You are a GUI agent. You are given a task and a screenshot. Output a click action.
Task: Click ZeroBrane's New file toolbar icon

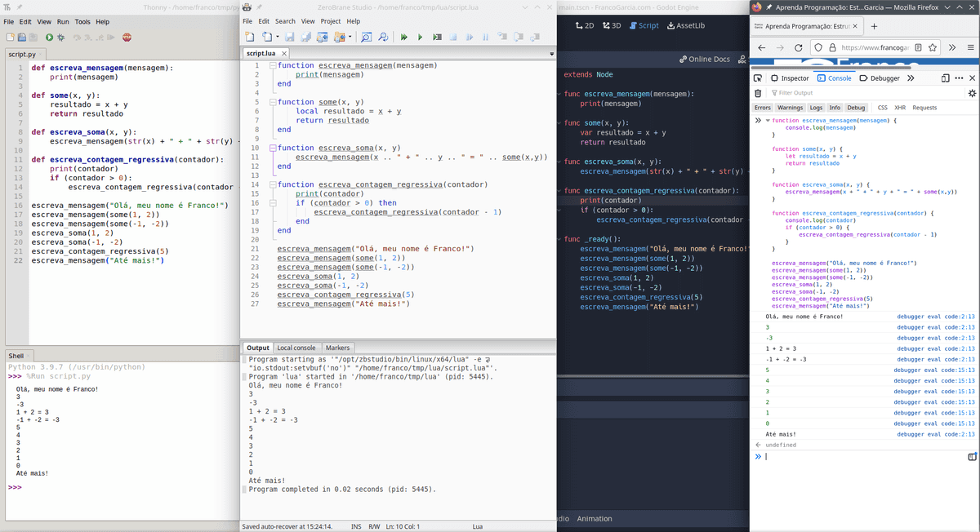pyautogui.click(x=250, y=37)
